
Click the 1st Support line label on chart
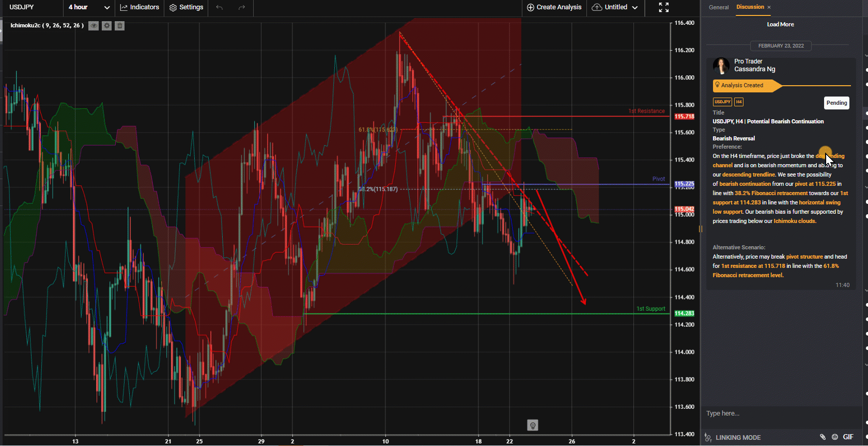pyautogui.click(x=650, y=309)
